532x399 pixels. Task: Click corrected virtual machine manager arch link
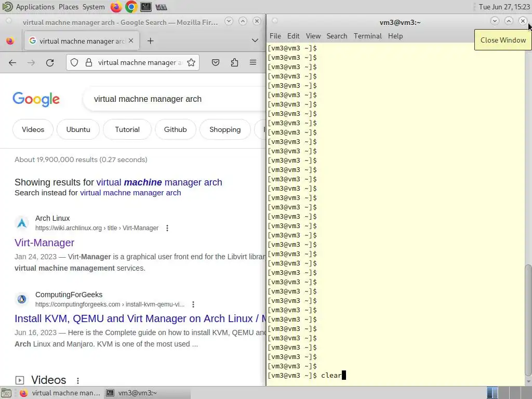[159, 182]
